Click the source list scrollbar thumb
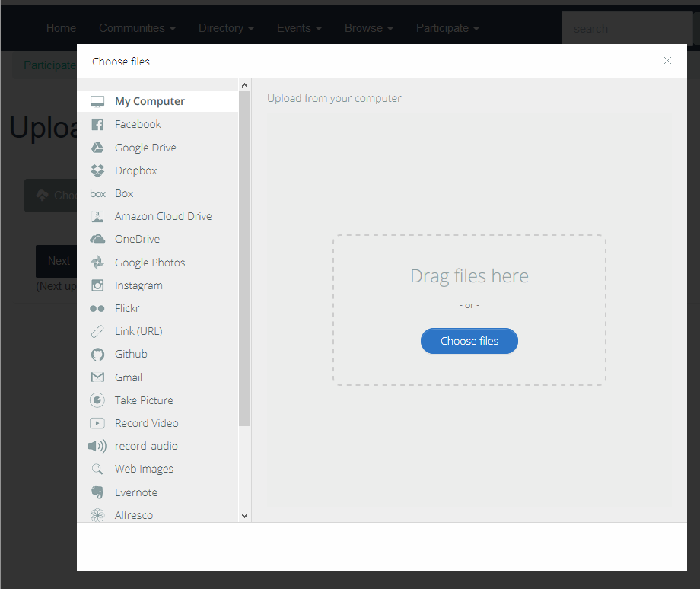 (244, 259)
